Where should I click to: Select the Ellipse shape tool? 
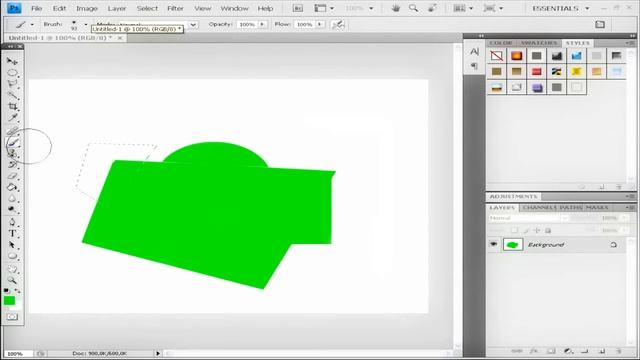12,256
